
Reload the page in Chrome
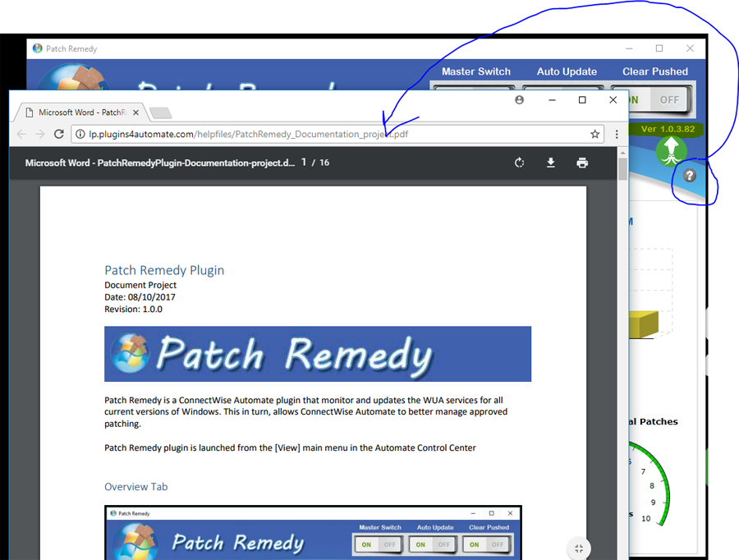pos(59,134)
